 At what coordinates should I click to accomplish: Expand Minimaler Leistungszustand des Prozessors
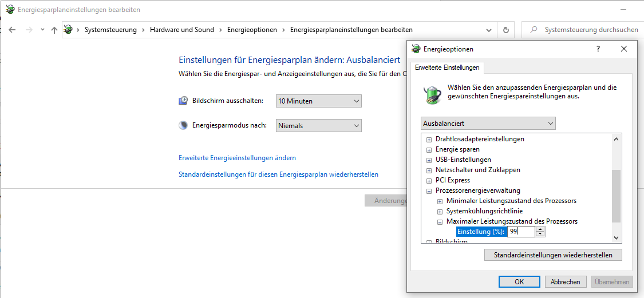[x=440, y=201]
